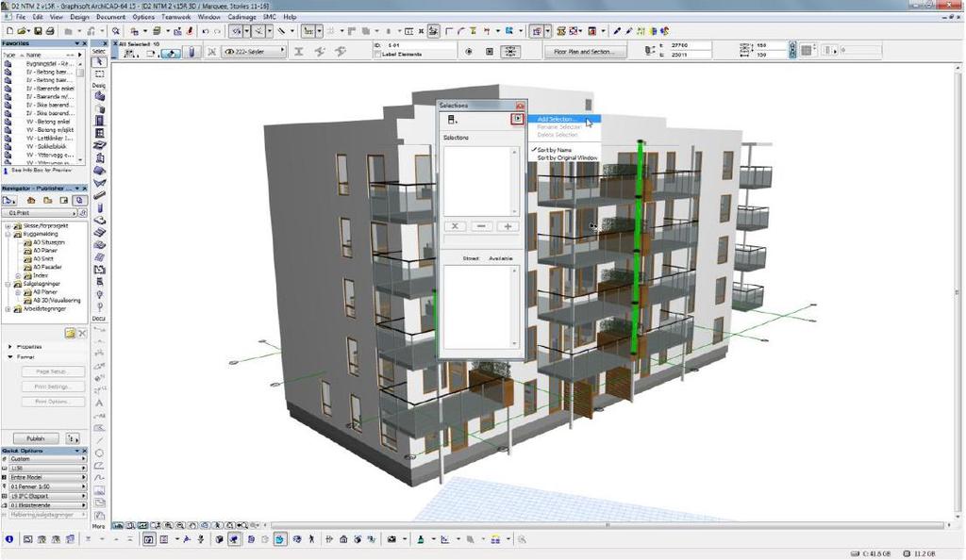Screen dimensions: 966x560
Task: Select the Beam tool in toolbox
Action: click(x=100, y=196)
